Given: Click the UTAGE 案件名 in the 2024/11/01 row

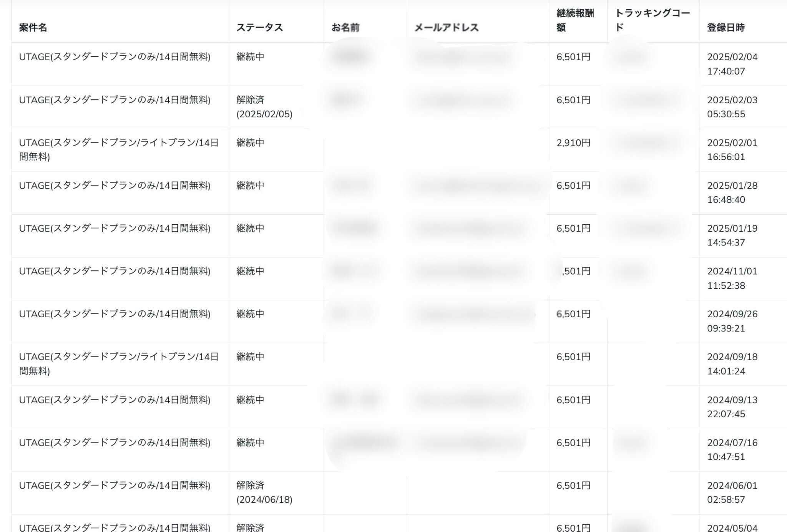Looking at the screenshot, I should 115,271.
